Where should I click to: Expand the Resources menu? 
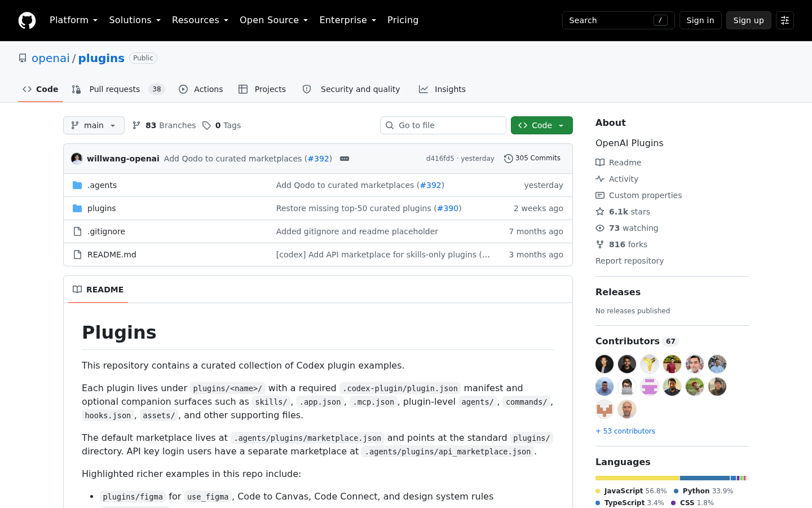[200, 20]
